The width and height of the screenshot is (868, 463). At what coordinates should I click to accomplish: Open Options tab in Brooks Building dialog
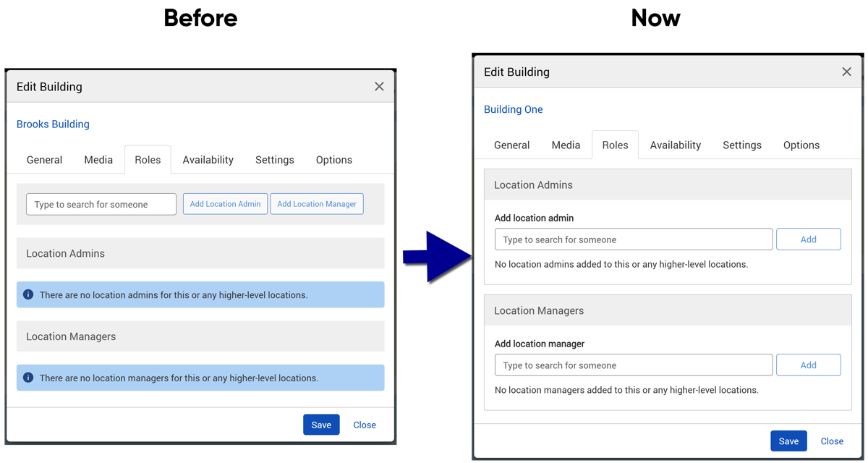click(x=333, y=160)
